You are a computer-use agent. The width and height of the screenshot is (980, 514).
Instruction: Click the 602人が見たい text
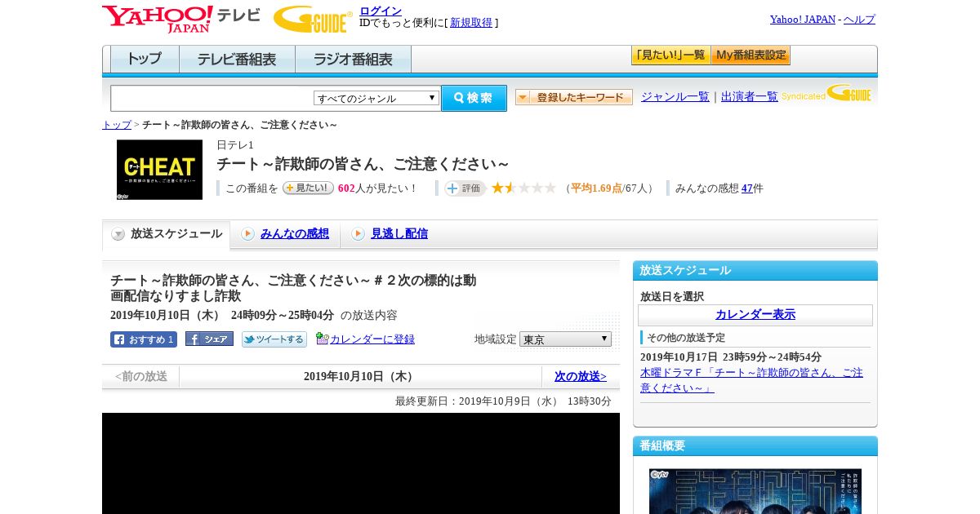coord(378,188)
